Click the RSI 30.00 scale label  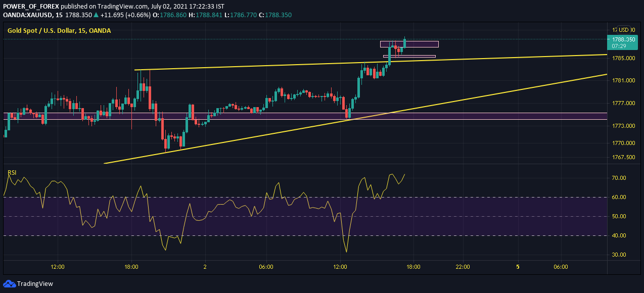(619, 255)
